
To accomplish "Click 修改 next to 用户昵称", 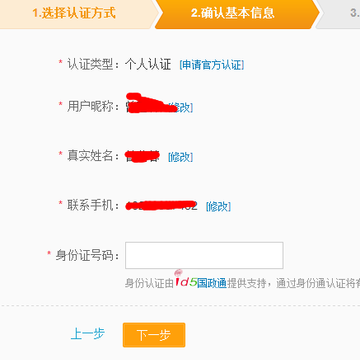I will [x=182, y=107].
